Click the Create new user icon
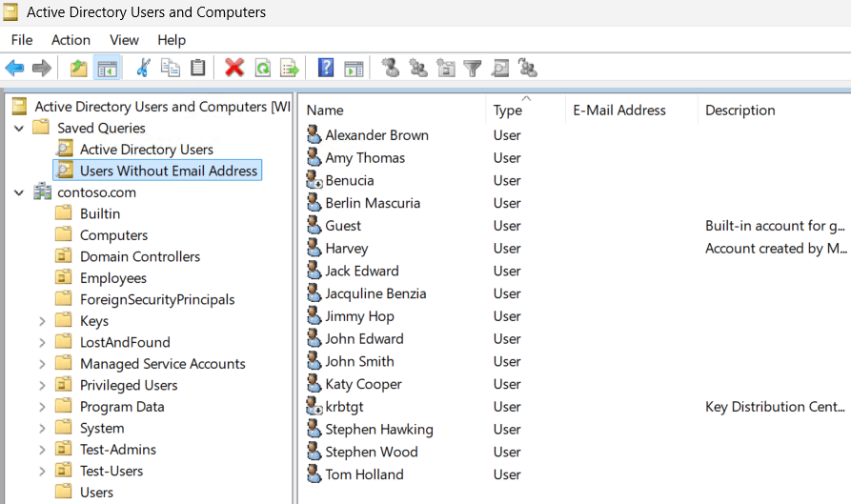This screenshot has height=504, width=851. [390, 68]
